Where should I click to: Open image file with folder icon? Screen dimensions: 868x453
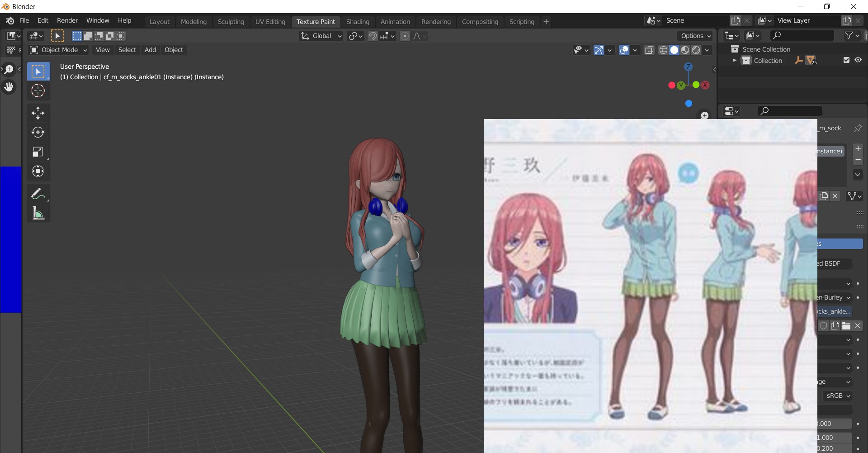click(846, 326)
